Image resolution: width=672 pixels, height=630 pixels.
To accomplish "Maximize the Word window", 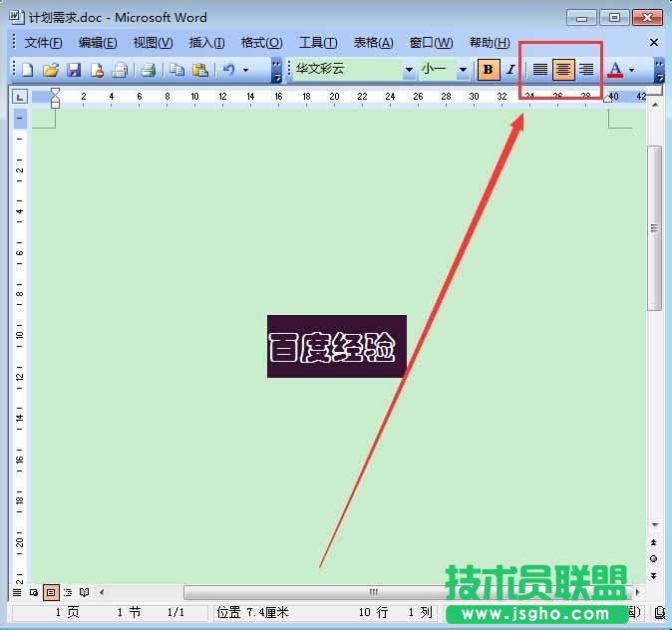I will tap(614, 18).
